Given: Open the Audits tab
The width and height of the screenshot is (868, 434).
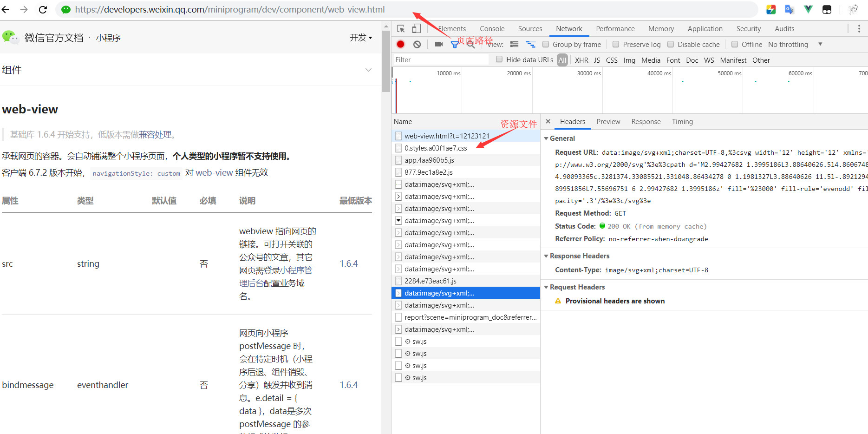Looking at the screenshot, I should coord(784,29).
